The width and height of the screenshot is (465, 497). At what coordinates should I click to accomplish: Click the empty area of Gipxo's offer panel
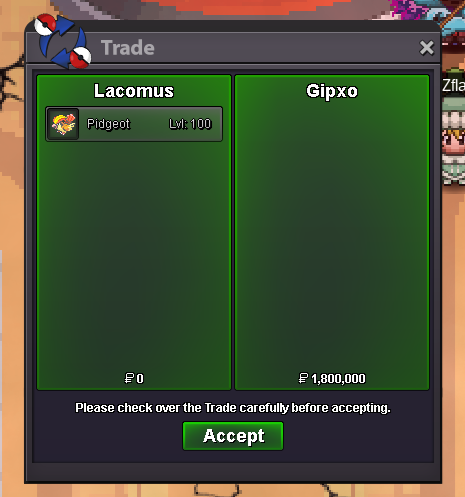[332, 233]
